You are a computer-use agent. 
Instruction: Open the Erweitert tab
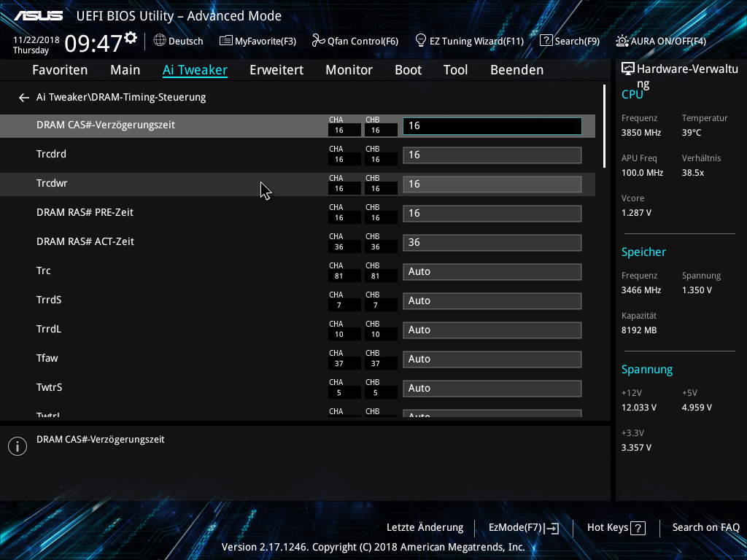point(276,70)
